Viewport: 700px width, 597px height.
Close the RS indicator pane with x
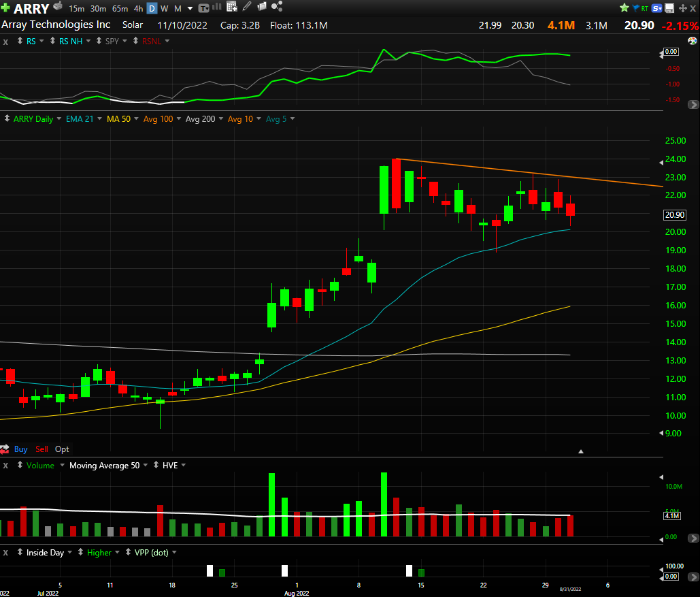click(5, 42)
